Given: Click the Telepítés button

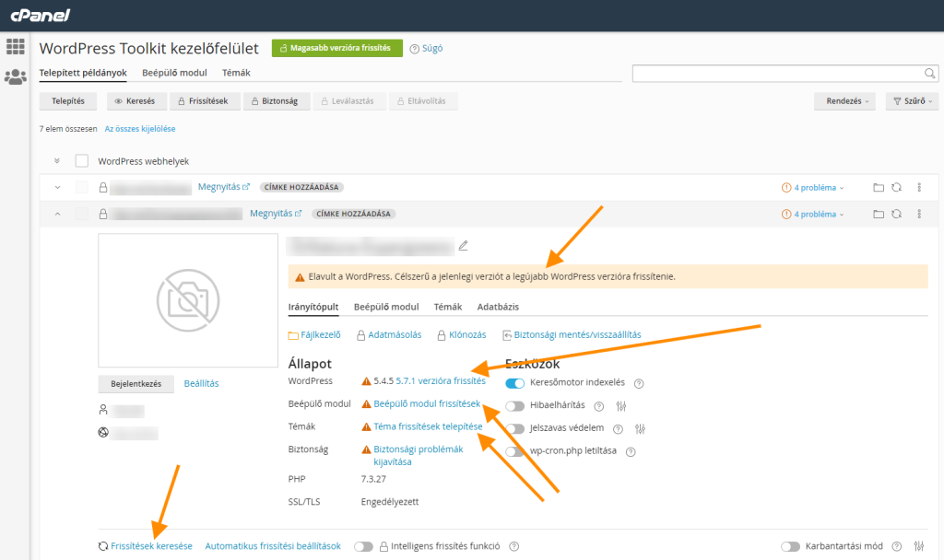Looking at the screenshot, I should pyautogui.click(x=68, y=101).
